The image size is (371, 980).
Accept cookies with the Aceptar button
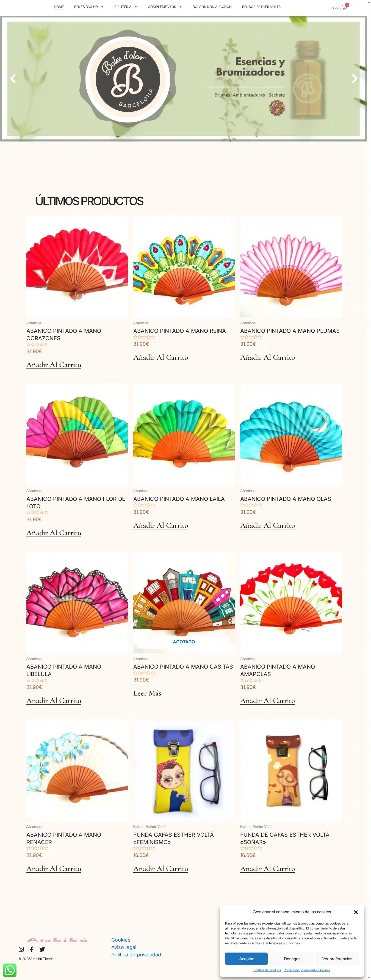[x=246, y=959]
